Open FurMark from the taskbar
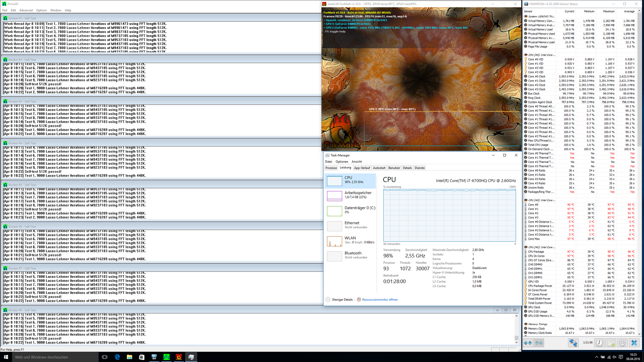 [x=179, y=357]
